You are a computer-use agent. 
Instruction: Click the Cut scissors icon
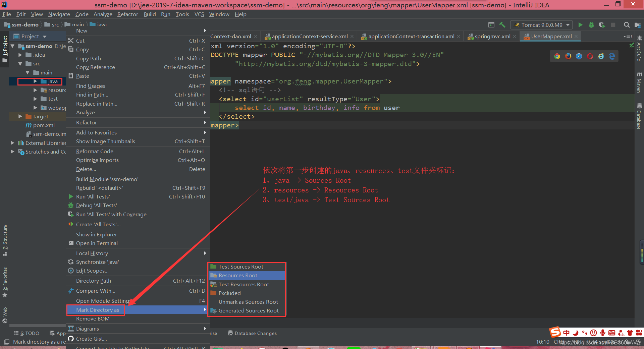point(71,41)
